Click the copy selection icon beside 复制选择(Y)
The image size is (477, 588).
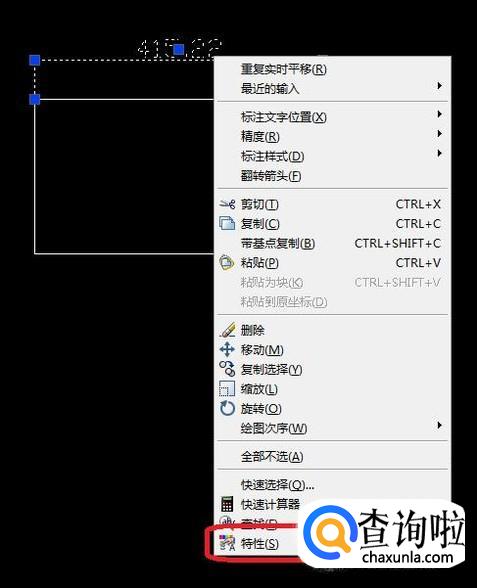coord(227,369)
